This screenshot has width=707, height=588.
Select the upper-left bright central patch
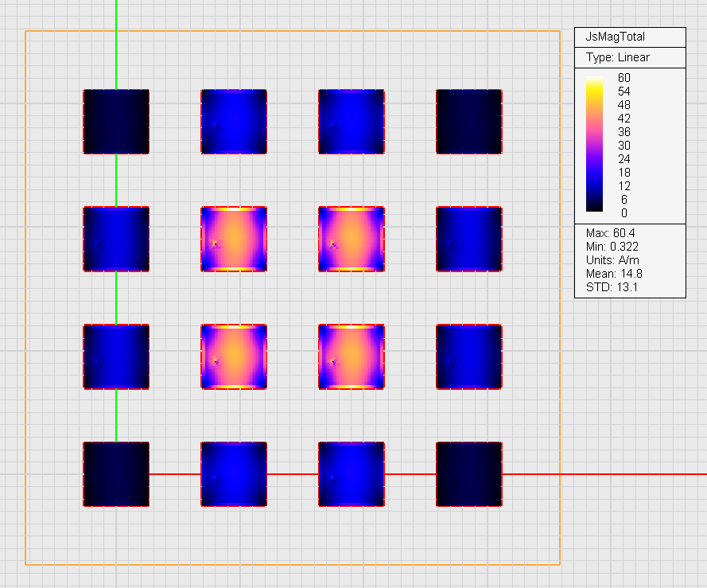[x=234, y=239]
